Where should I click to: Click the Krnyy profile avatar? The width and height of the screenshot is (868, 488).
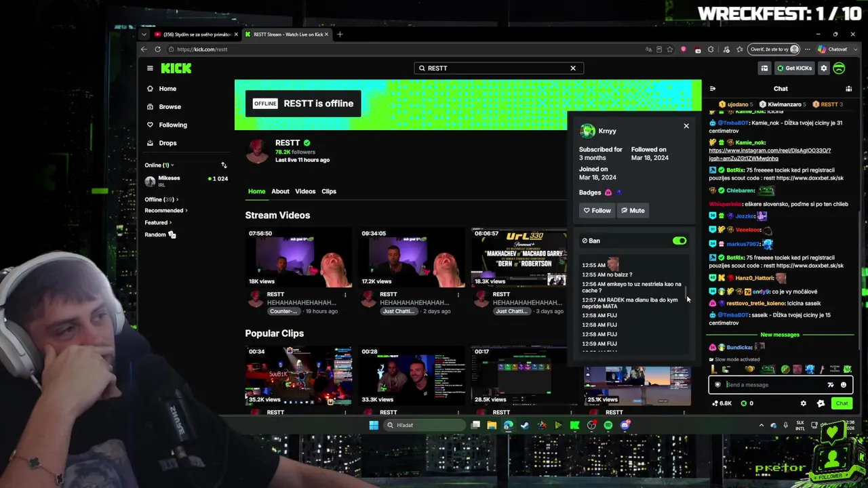pos(587,131)
